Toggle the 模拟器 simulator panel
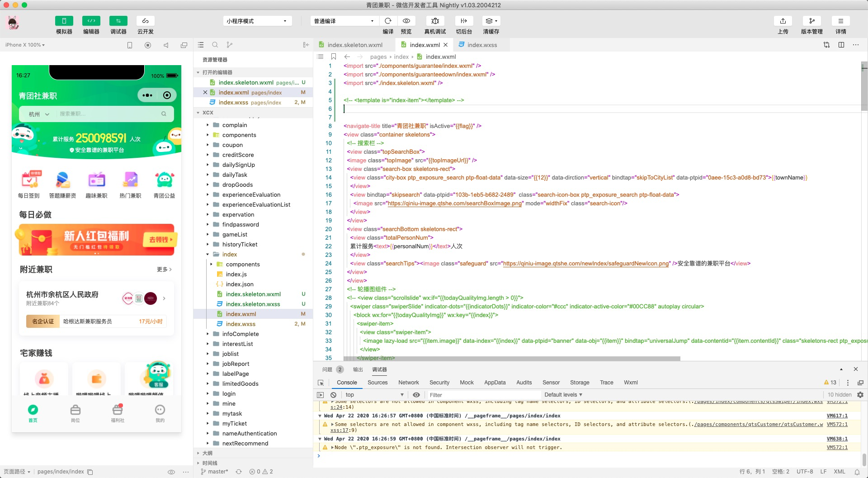868x478 pixels. [x=64, y=21]
